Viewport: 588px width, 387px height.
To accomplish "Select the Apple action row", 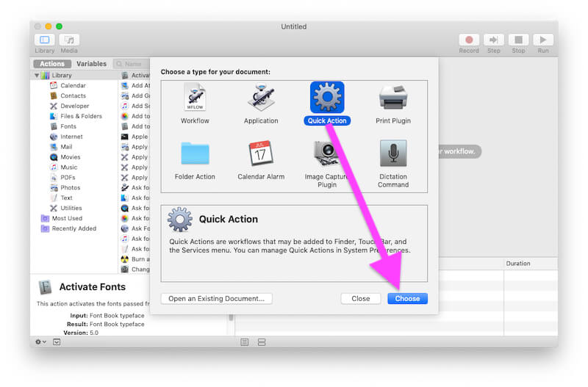I will pos(135,137).
